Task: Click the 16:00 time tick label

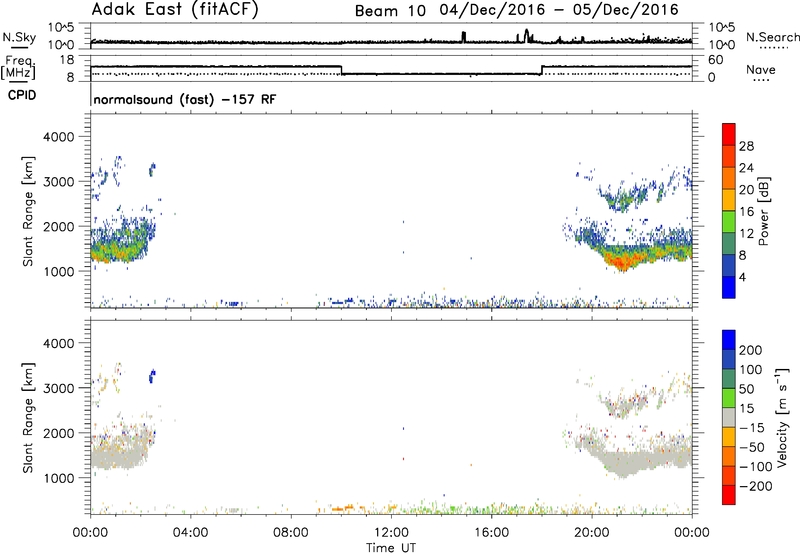Action: click(x=491, y=533)
